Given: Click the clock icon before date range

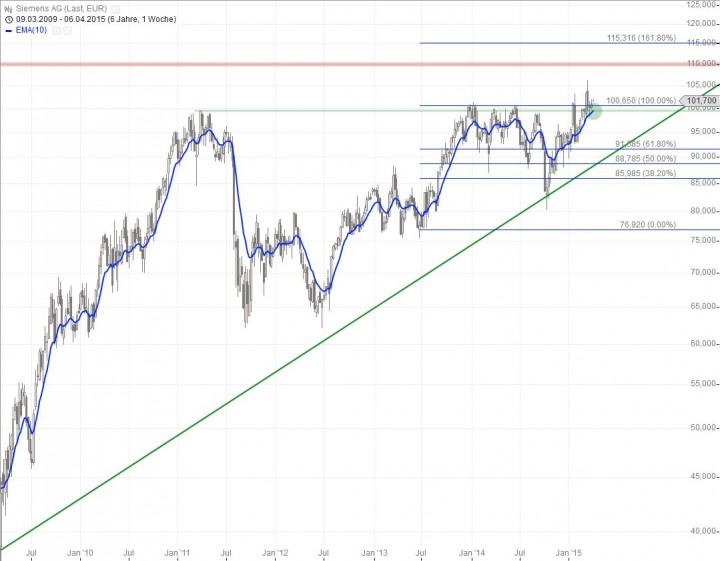Looking at the screenshot, I should (x=8, y=19).
